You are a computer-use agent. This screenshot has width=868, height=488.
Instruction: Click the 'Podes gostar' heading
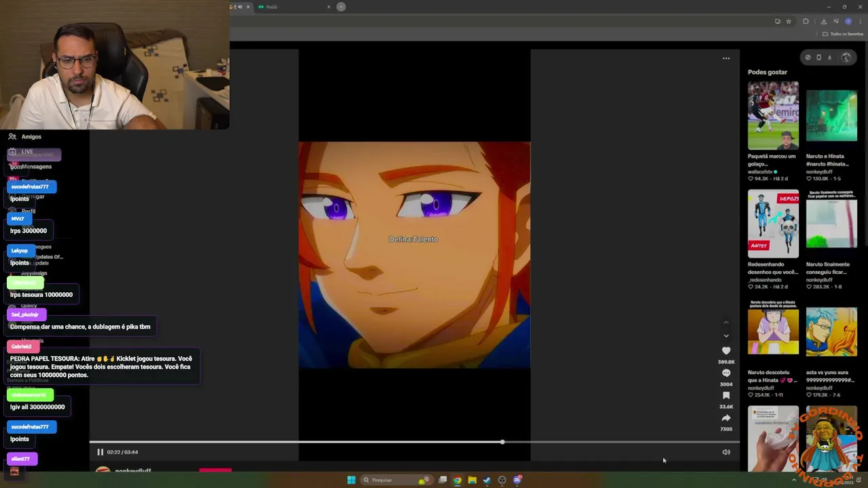[768, 72]
